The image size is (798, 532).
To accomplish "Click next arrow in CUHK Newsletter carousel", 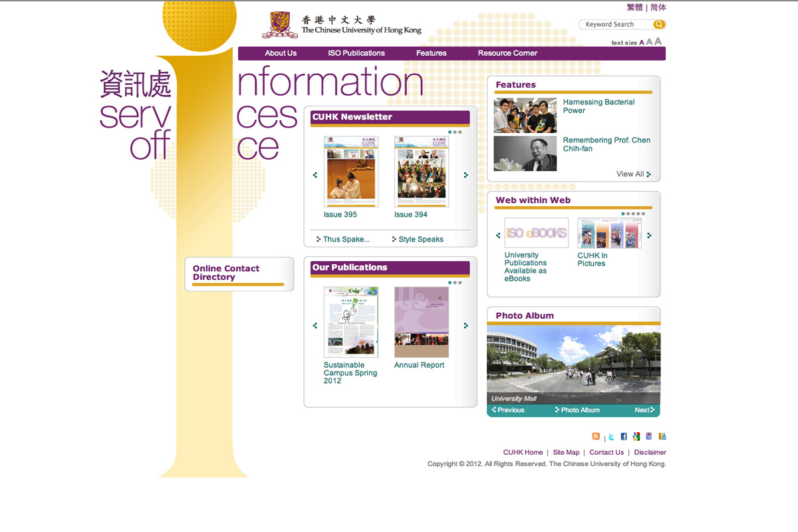I will 465,175.
